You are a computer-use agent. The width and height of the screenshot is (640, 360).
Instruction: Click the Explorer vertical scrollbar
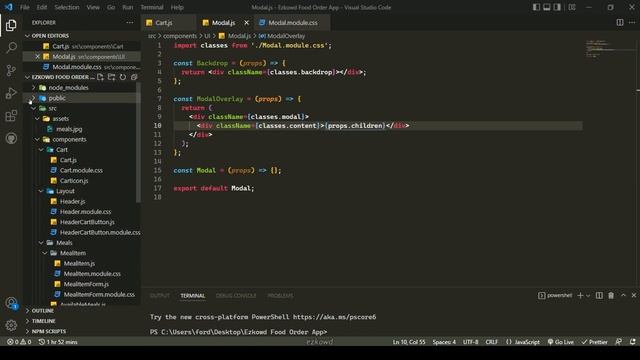pos(138,142)
